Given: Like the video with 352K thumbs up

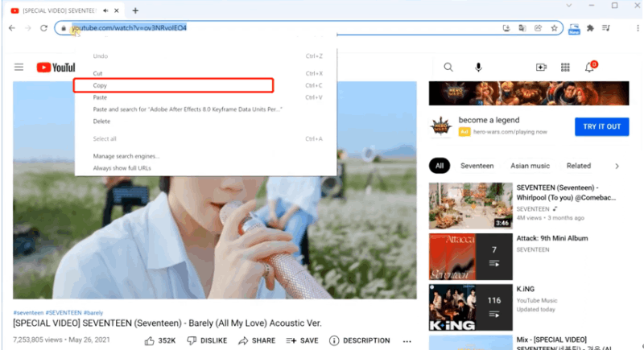Looking at the screenshot, I should pyautogui.click(x=159, y=340).
